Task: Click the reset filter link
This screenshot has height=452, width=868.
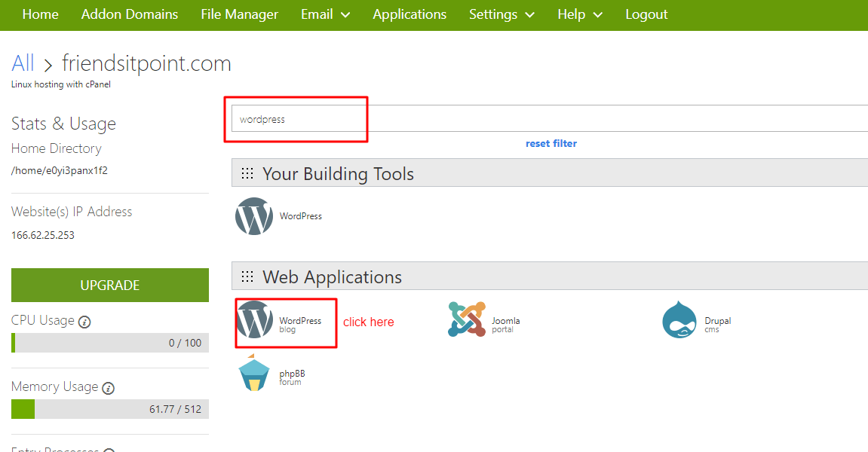Action: coord(551,143)
